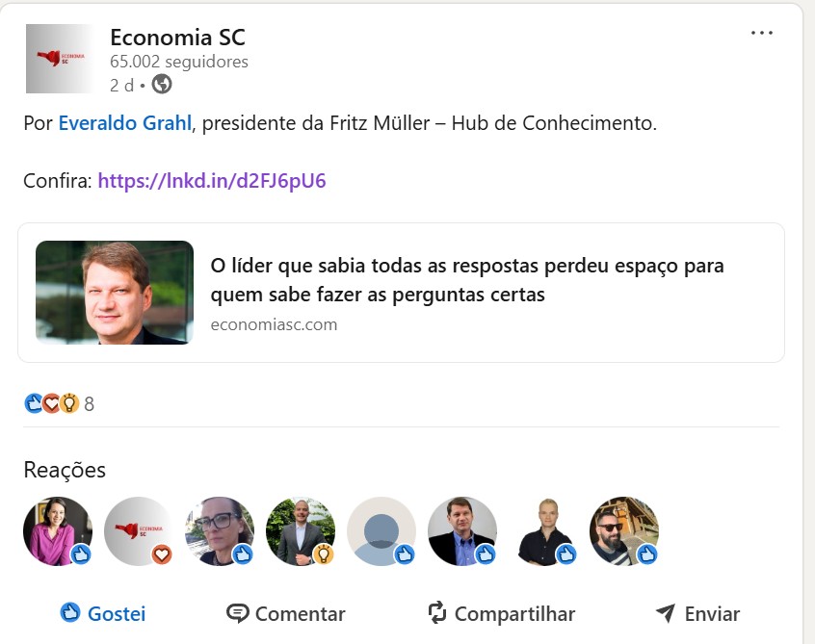
Task: Open the Economia SC page name
Action: (178, 38)
